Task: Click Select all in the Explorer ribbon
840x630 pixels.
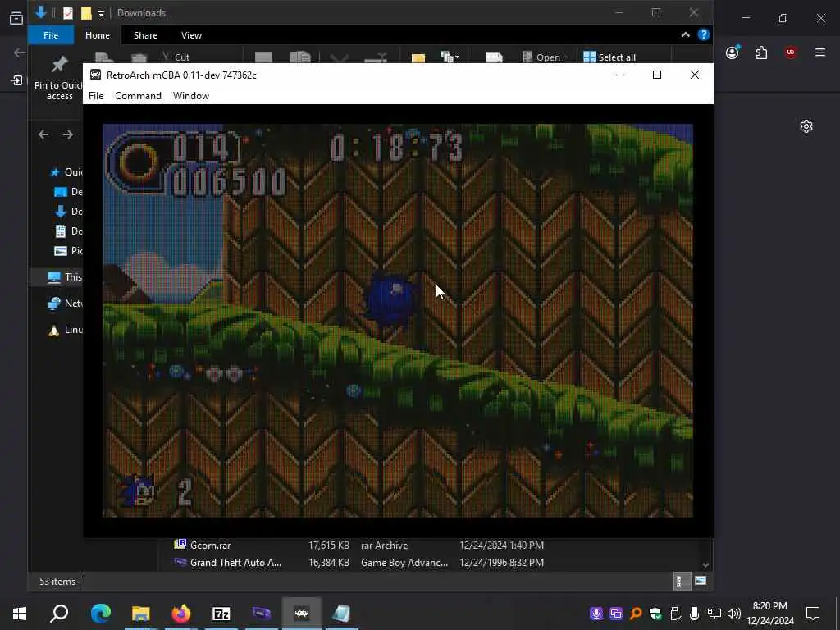Action: coord(609,57)
